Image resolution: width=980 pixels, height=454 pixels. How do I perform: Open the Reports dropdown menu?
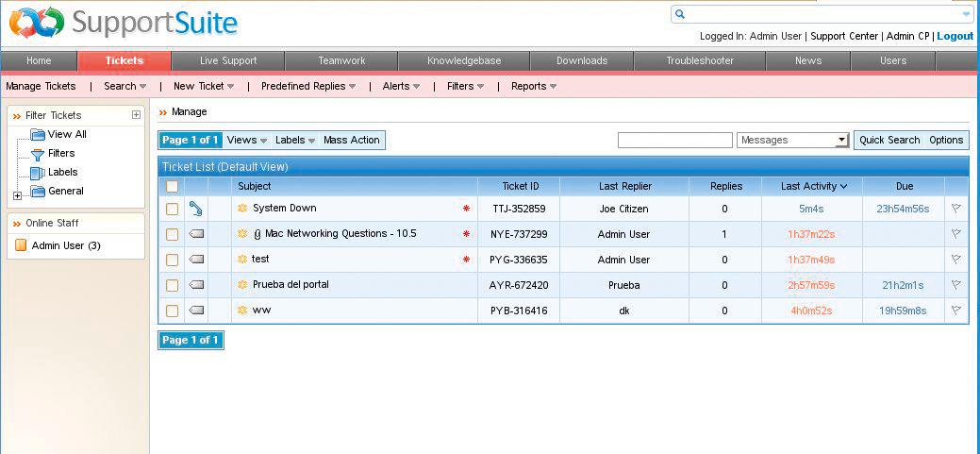534,86
